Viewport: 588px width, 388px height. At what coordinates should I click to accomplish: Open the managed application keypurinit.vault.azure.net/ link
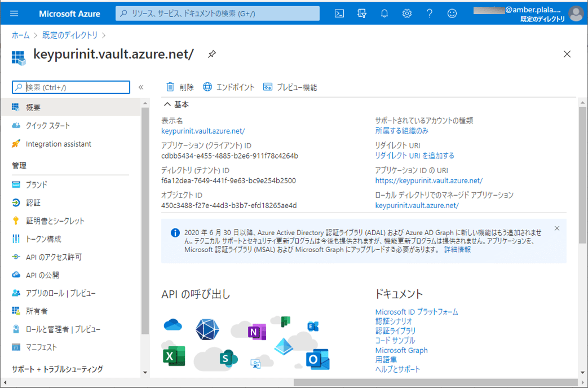coord(417,205)
